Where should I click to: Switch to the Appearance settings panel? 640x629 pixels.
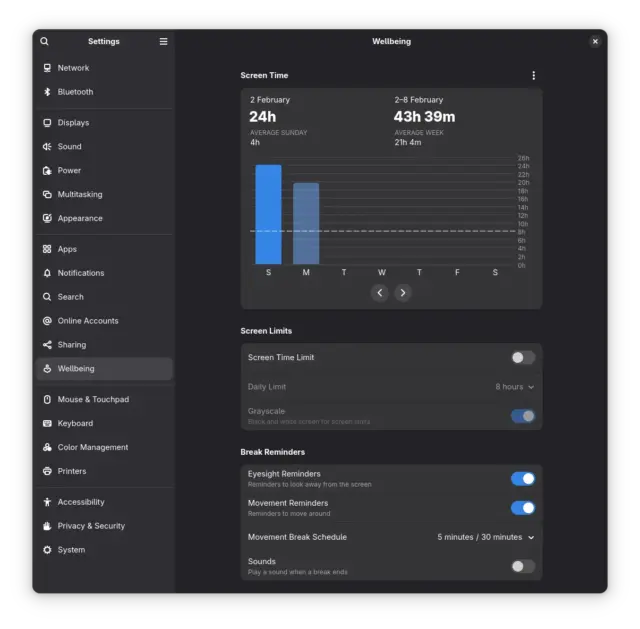pos(104,218)
